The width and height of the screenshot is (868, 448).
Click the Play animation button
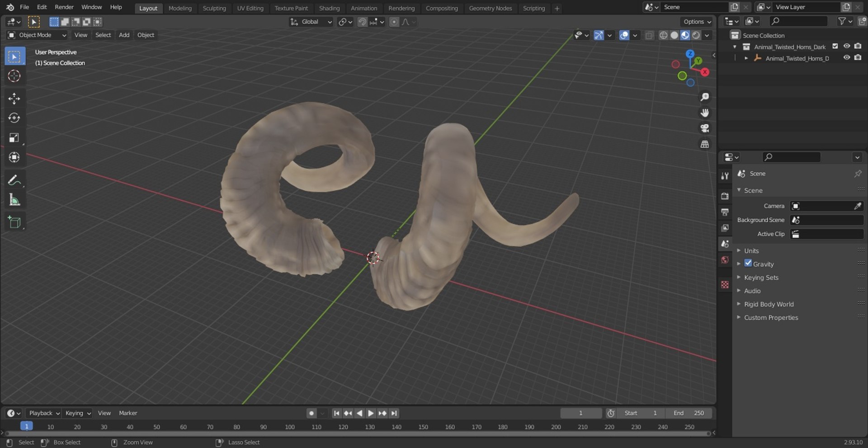[371, 413]
